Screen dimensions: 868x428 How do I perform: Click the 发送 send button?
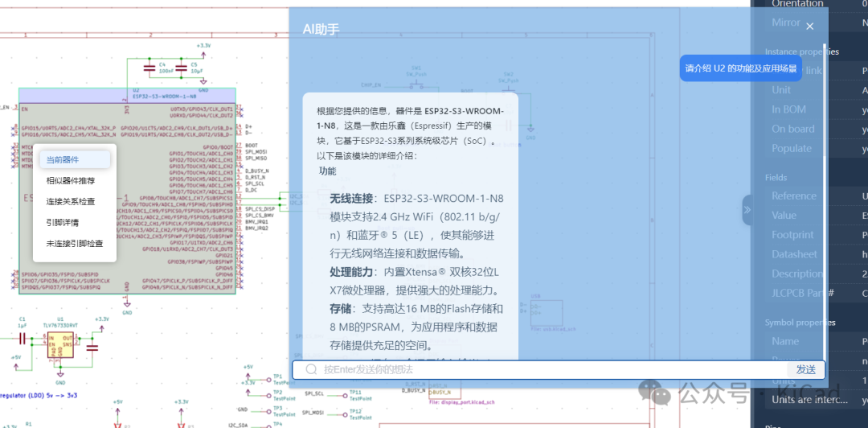pyautogui.click(x=806, y=370)
